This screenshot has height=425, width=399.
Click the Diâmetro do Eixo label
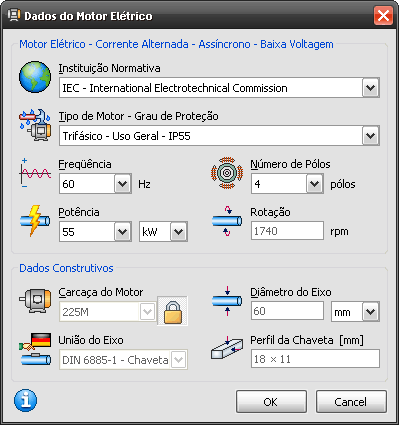(x=291, y=292)
